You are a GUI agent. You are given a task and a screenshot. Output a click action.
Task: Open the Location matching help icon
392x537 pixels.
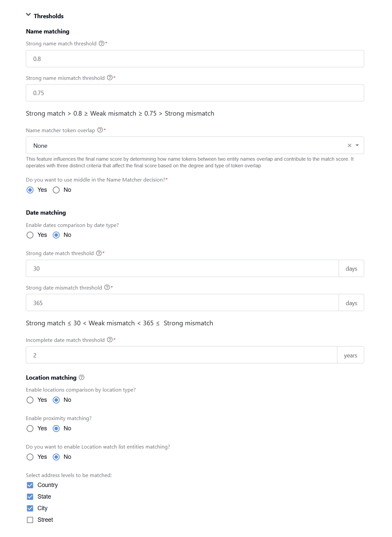click(82, 377)
